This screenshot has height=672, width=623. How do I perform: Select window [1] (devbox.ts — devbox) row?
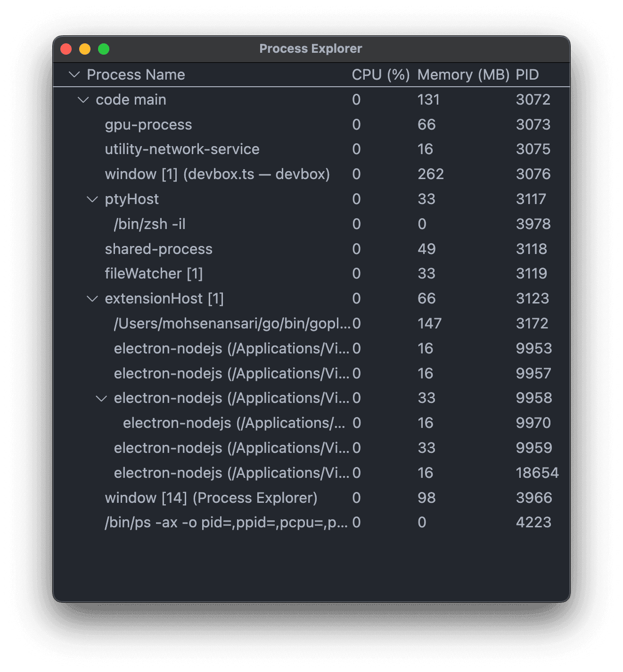coord(311,174)
